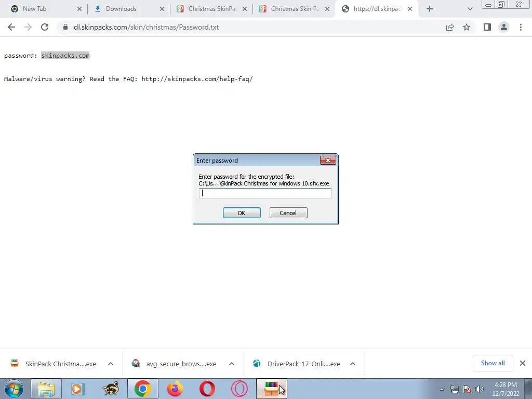Switch to the Christmas SkinPack tab
Image resolution: width=532 pixels, height=399 pixels.
tap(212, 9)
